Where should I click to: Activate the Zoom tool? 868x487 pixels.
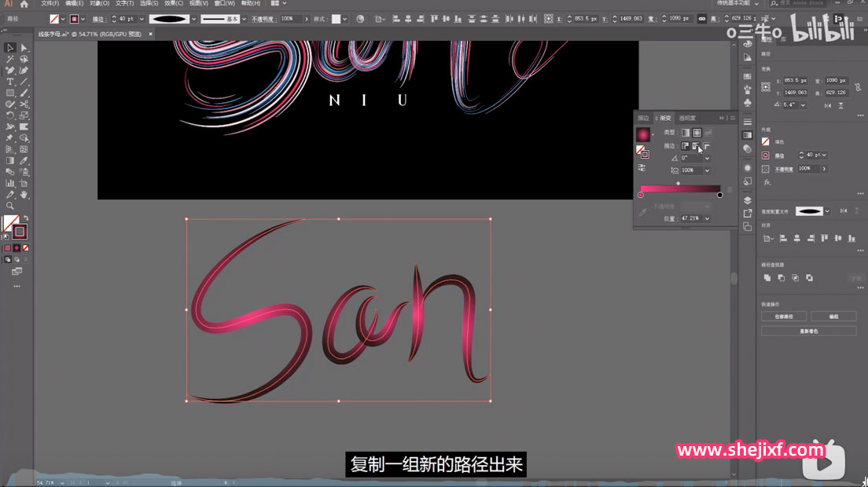pos(9,207)
